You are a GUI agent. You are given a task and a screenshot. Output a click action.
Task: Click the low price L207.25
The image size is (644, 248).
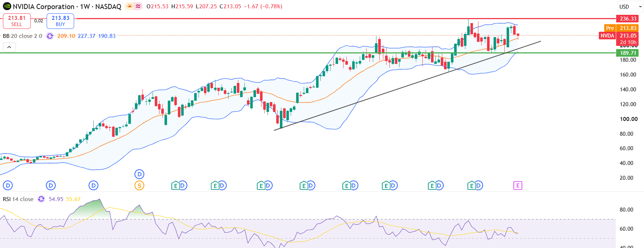206,6
